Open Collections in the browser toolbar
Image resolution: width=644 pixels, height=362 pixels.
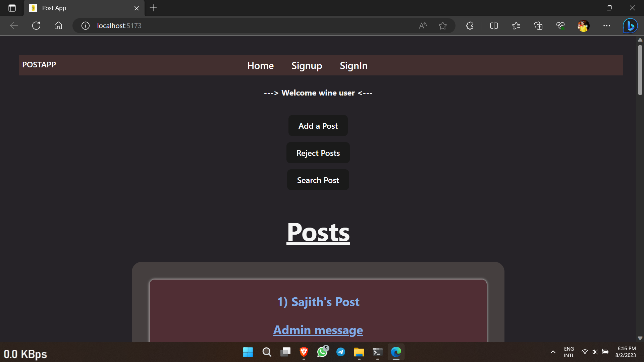pyautogui.click(x=538, y=25)
